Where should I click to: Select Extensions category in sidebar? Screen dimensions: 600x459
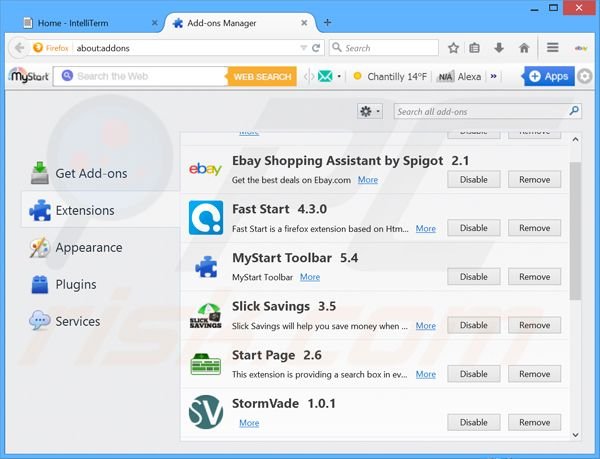click(100, 210)
